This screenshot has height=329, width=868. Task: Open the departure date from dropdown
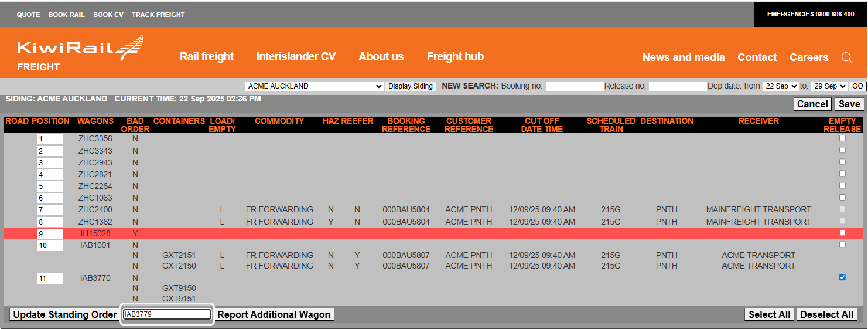point(781,86)
